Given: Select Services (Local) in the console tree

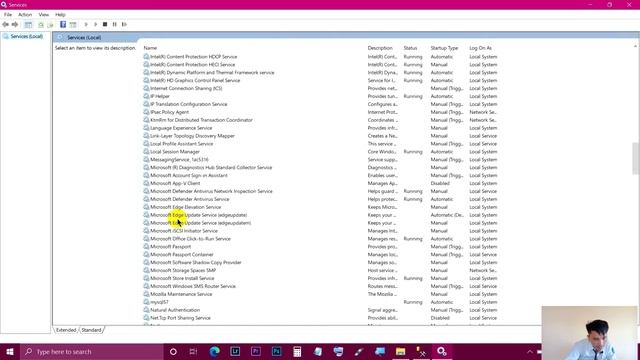Looking at the screenshot, I should [x=27, y=36].
